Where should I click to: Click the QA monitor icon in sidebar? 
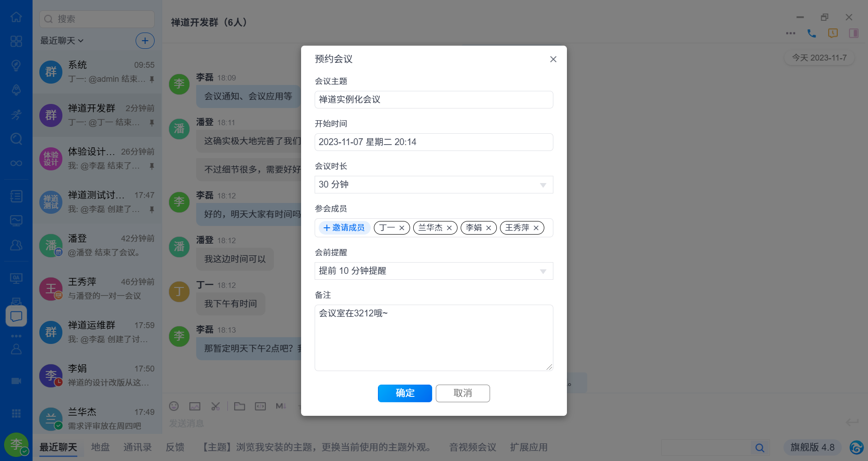[16, 278]
